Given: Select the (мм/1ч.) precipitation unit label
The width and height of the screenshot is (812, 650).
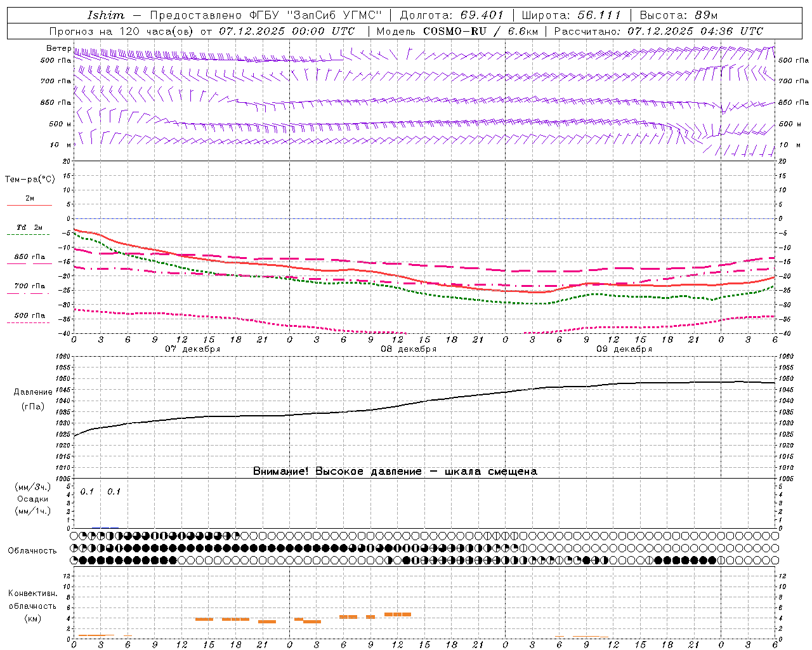Looking at the screenshot, I should [x=33, y=511].
